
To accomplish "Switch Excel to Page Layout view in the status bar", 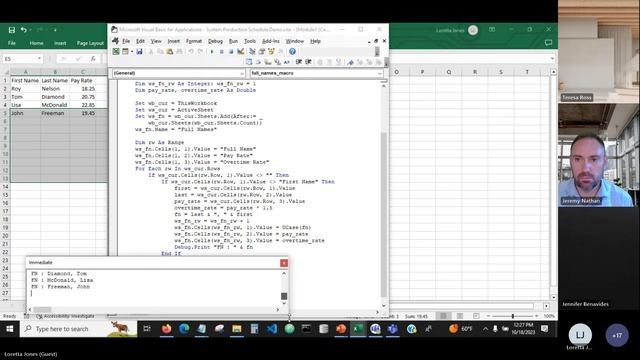I will point(460,316).
